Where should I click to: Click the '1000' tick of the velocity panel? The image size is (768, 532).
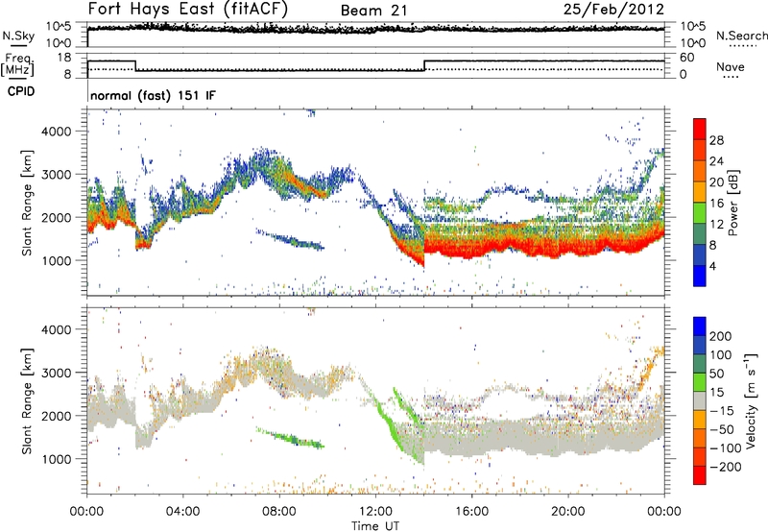[57, 459]
